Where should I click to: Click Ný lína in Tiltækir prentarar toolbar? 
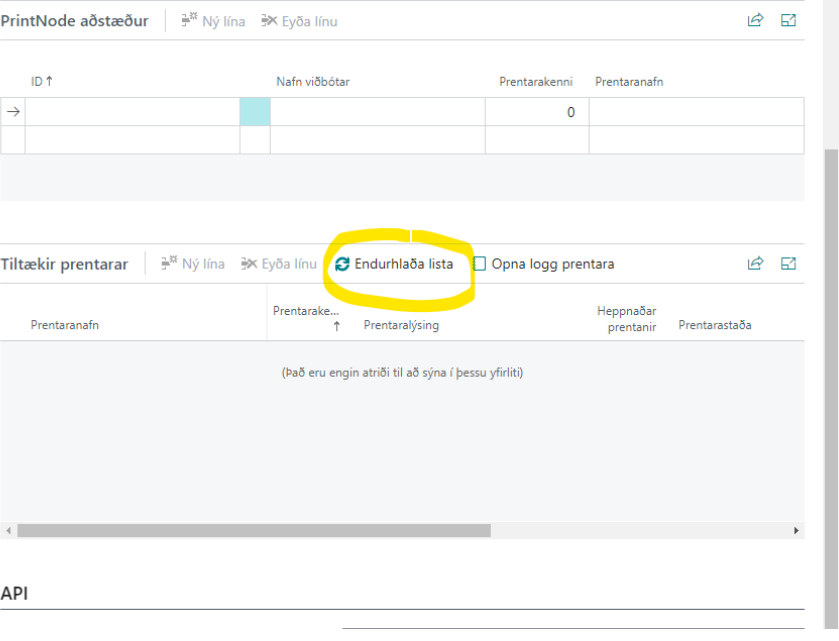193,265
